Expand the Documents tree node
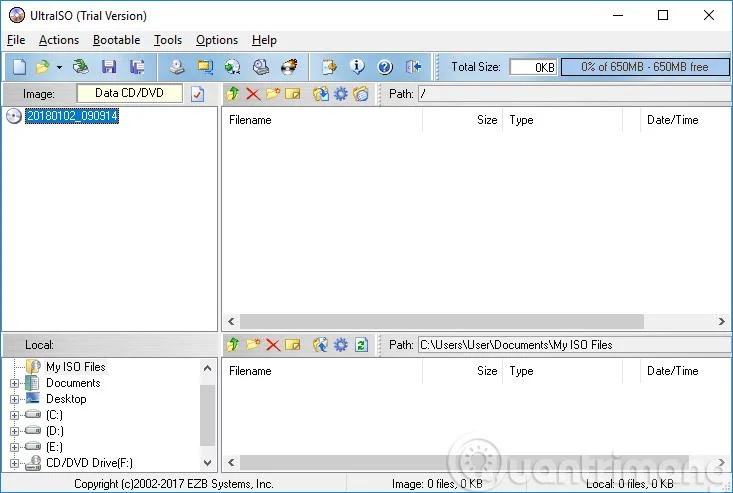Image resolution: width=733 pixels, height=493 pixels. click(14, 383)
